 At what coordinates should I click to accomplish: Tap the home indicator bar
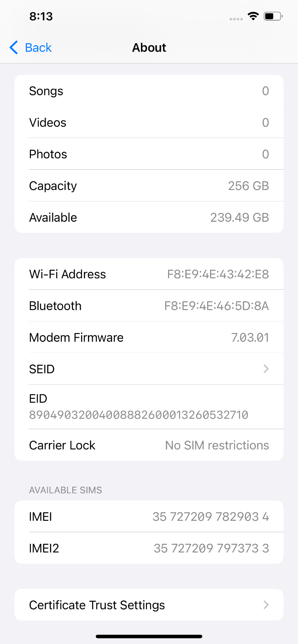click(x=149, y=636)
